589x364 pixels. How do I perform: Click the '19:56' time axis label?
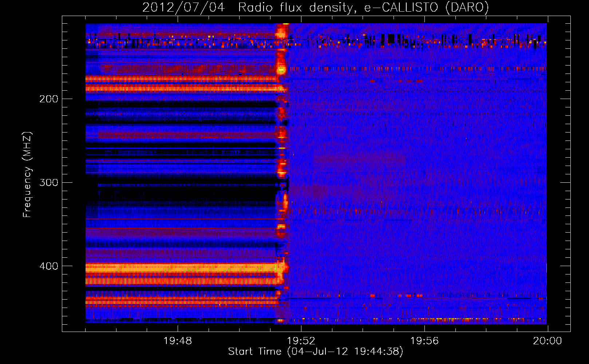424,341
